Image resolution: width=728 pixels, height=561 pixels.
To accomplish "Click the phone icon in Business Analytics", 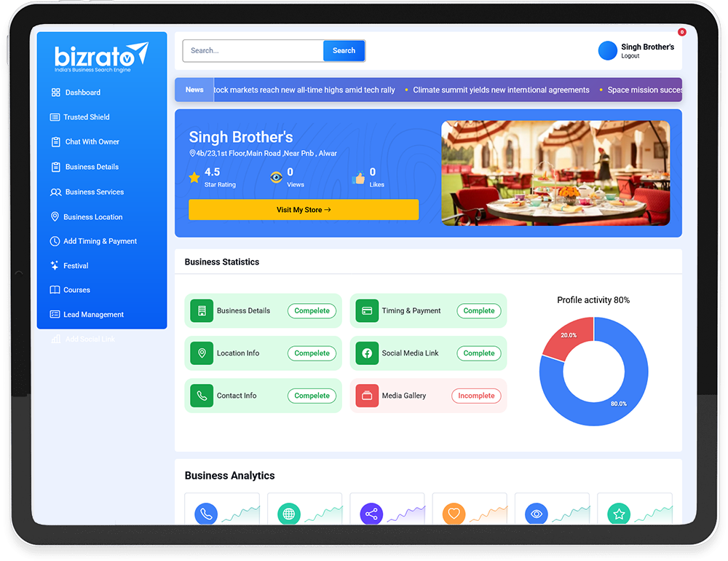I will point(206,514).
